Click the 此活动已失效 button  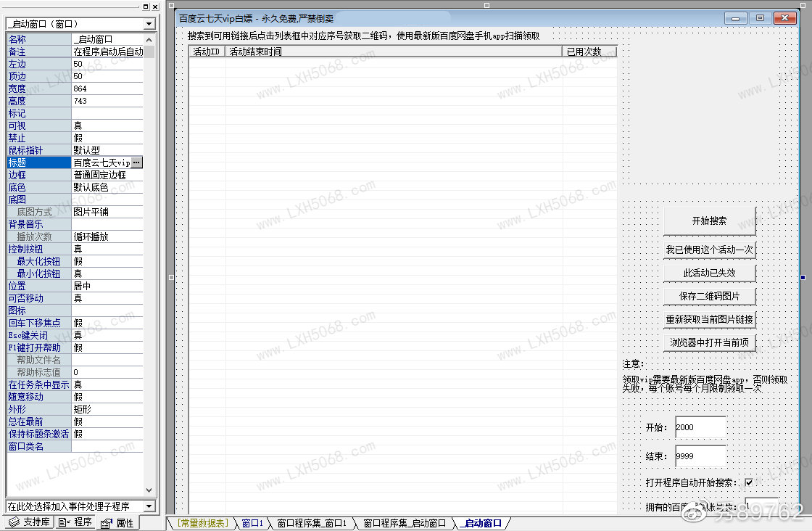click(709, 273)
